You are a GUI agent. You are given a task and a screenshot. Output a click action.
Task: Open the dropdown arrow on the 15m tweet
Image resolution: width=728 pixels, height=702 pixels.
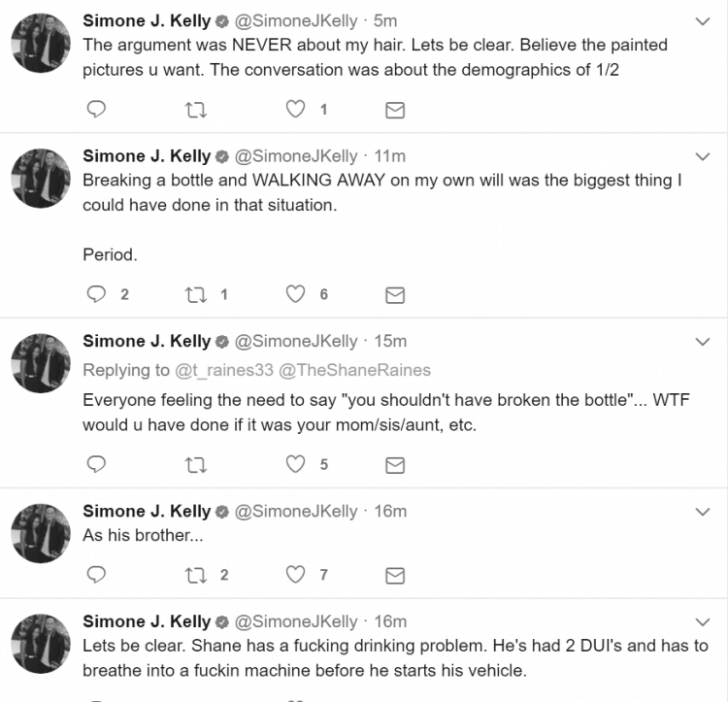coord(703,342)
